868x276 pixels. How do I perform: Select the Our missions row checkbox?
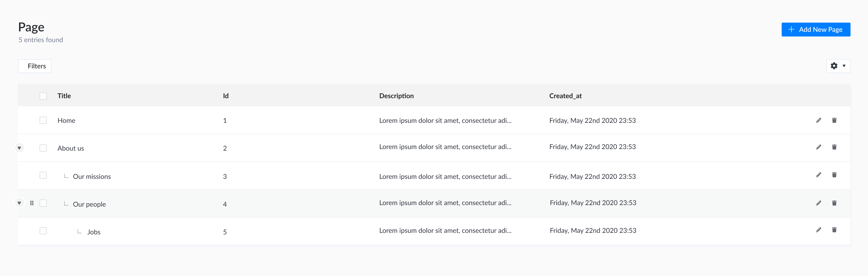click(x=43, y=175)
